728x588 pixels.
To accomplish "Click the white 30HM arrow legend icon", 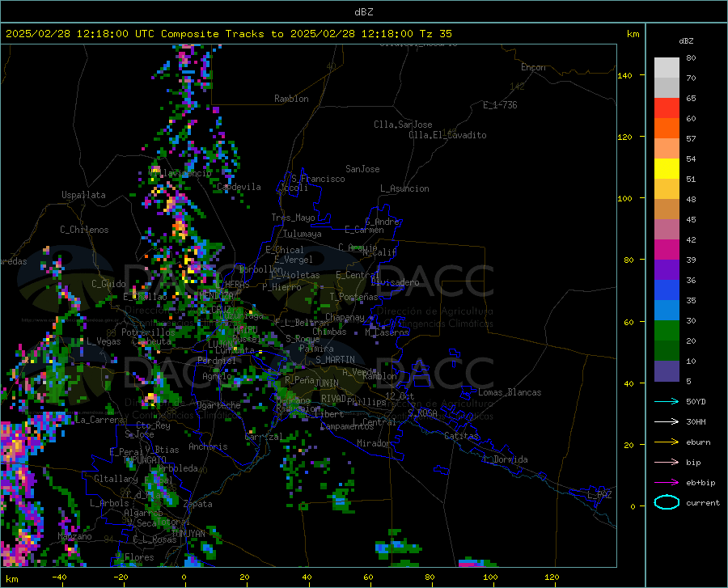I will [667, 422].
